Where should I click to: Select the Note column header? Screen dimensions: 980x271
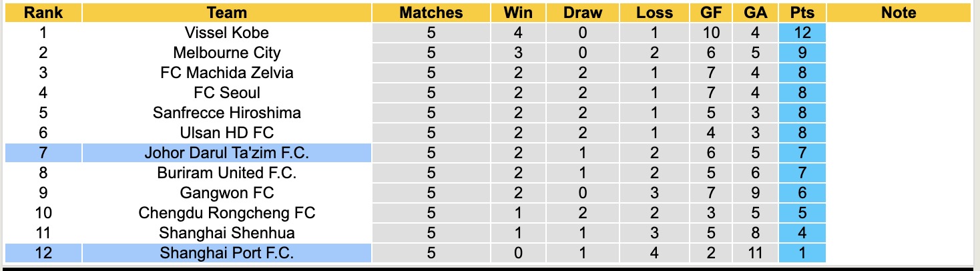pos(899,13)
